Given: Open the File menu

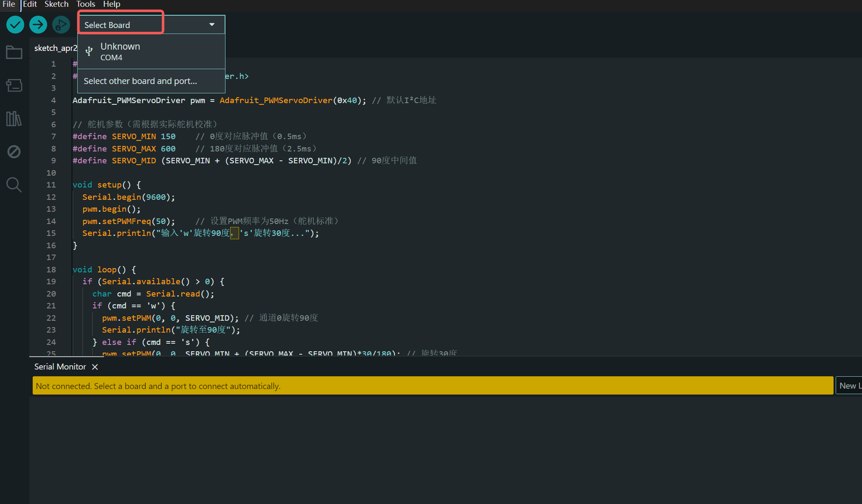Looking at the screenshot, I should (x=9, y=4).
